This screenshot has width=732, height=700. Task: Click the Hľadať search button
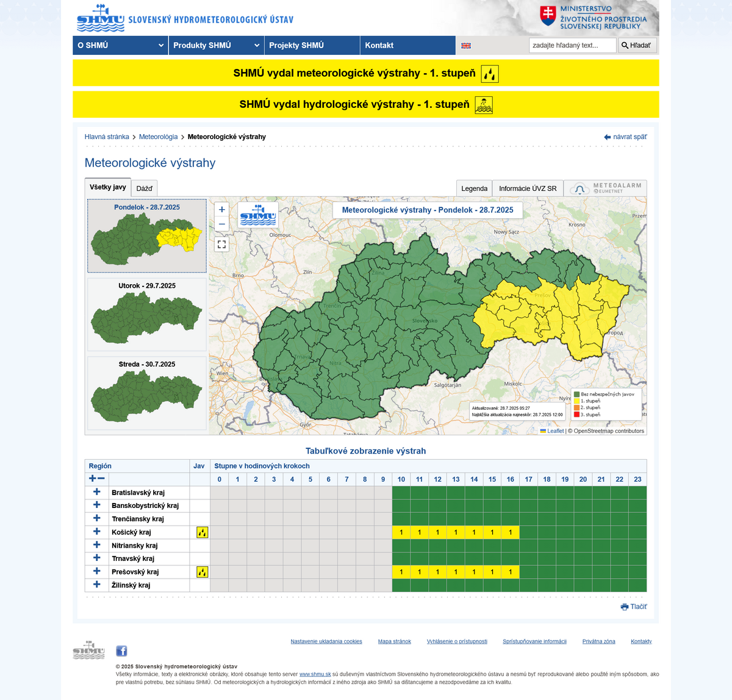click(x=637, y=45)
